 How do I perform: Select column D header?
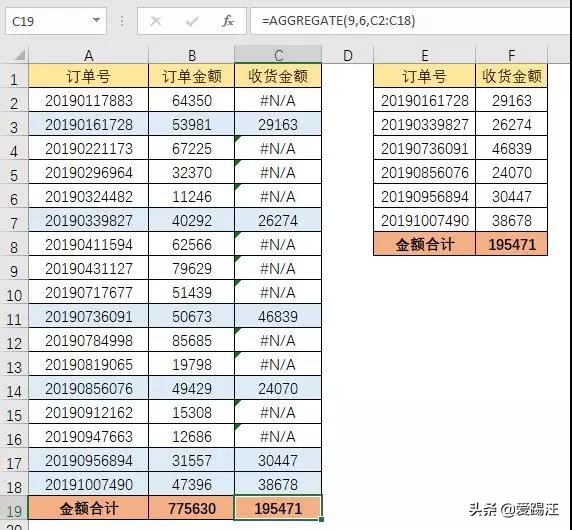point(348,55)
